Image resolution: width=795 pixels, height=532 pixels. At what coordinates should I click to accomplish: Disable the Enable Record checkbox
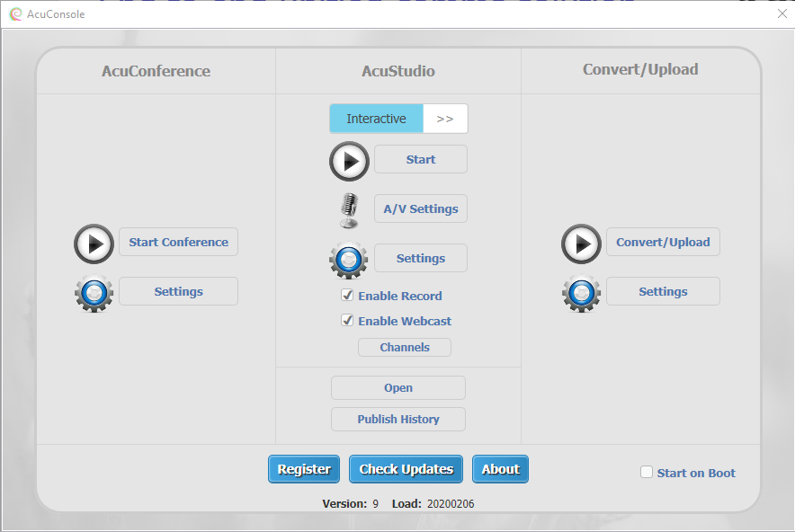tap(347, 296)
